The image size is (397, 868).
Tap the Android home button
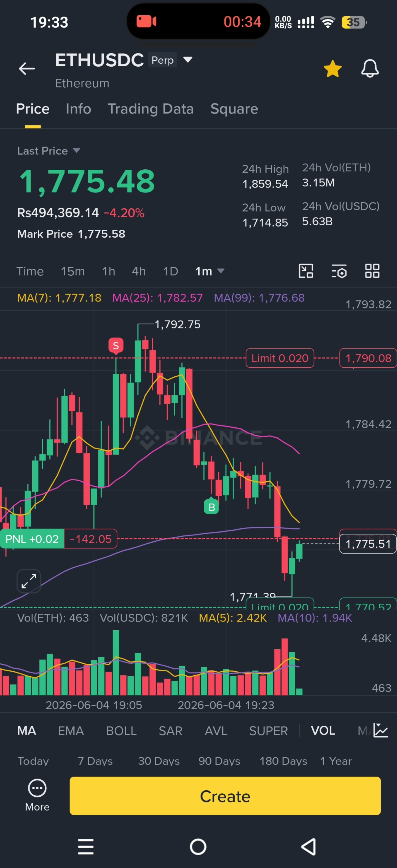198,847
